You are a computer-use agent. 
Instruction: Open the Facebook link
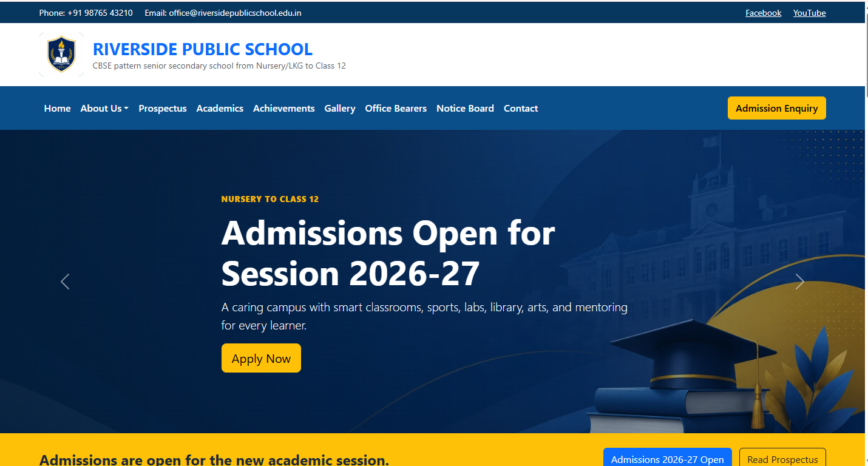pyautogui.click(x=764, y=13)
